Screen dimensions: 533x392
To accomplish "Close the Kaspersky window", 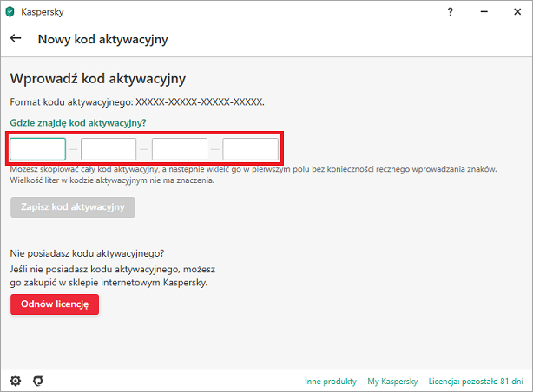I will (x=517, y=12).
